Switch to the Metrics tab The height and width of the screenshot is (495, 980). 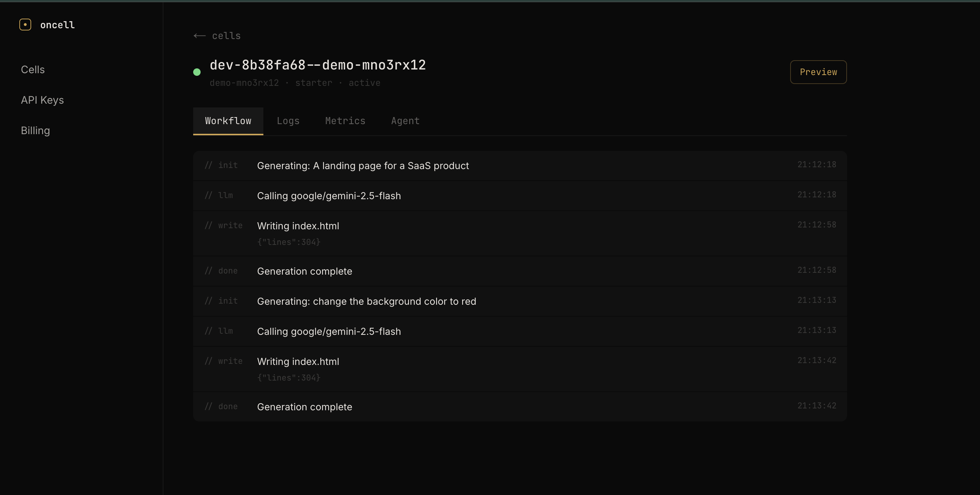[345, 121]
